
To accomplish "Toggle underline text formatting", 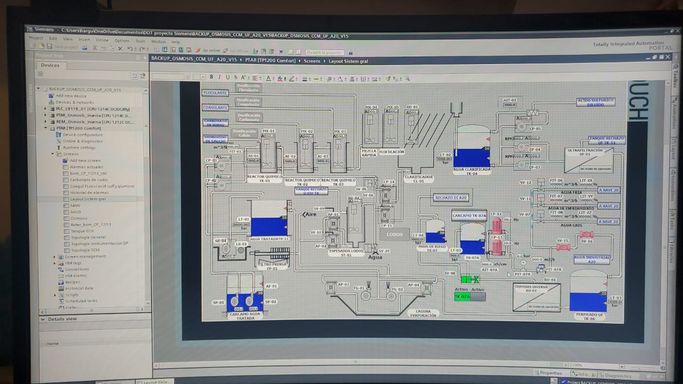I will pyautogui.click(x=227, y=77).
